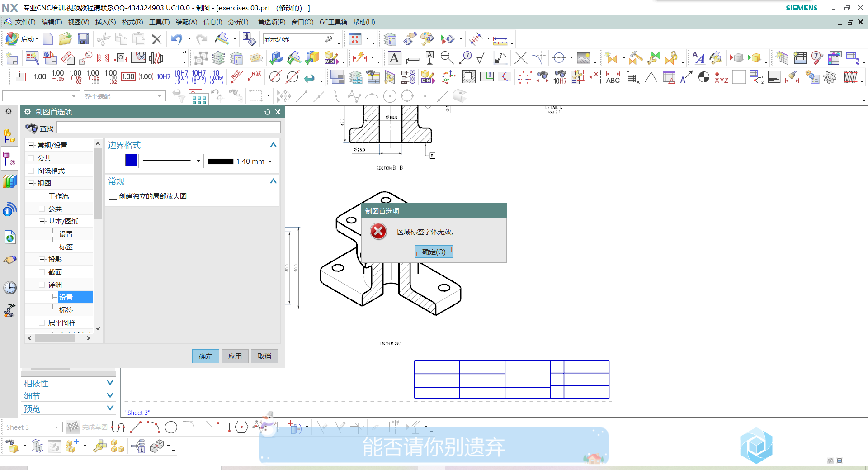868x470 pixels.
Task: Expand the 相依性 panel
Action: pyautogui.click(x=110, y=383)
